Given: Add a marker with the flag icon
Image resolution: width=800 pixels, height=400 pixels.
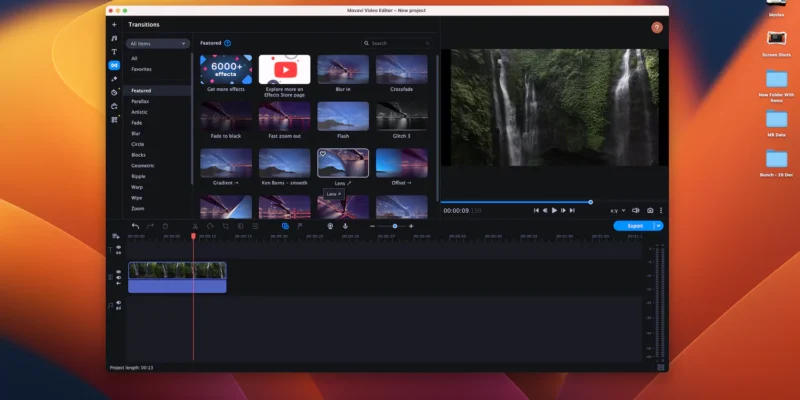Looking at the screenshot, I should pos(300,226).
